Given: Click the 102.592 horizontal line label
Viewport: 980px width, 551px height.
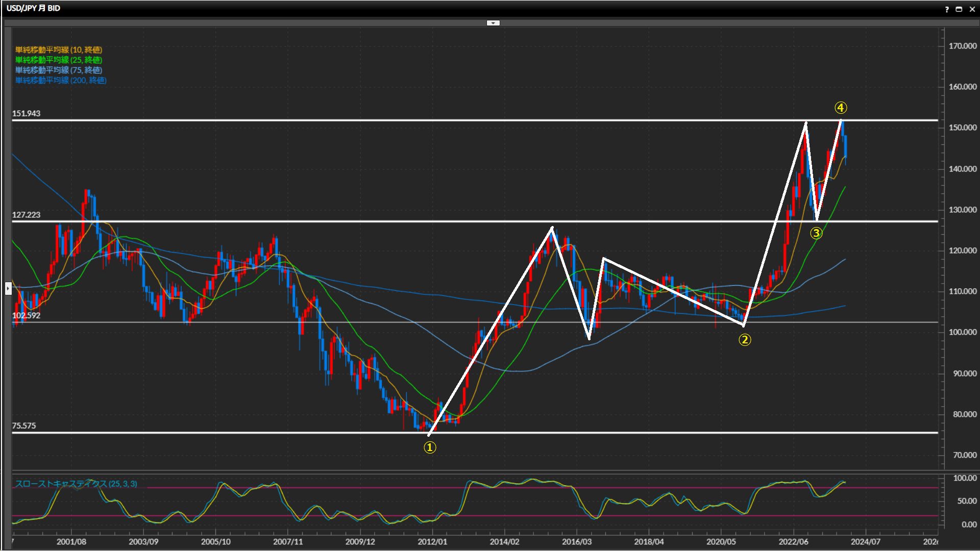Looking at the screenshot, I should [26, 315].
